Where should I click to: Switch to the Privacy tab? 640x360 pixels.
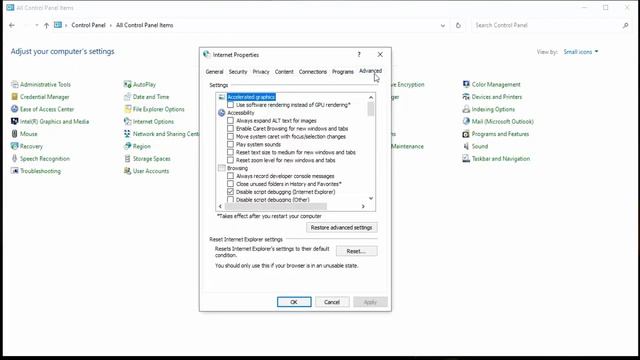click(261, 72)
